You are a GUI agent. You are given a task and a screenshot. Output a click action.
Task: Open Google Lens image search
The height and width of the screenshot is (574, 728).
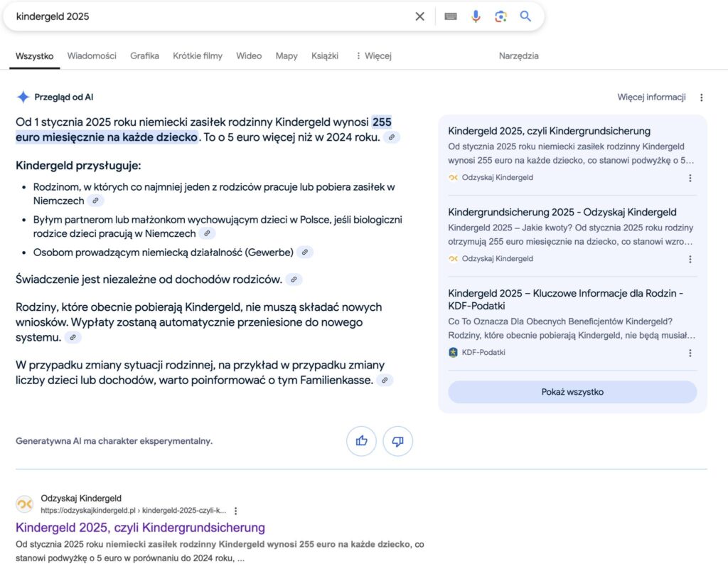point(500,16)
